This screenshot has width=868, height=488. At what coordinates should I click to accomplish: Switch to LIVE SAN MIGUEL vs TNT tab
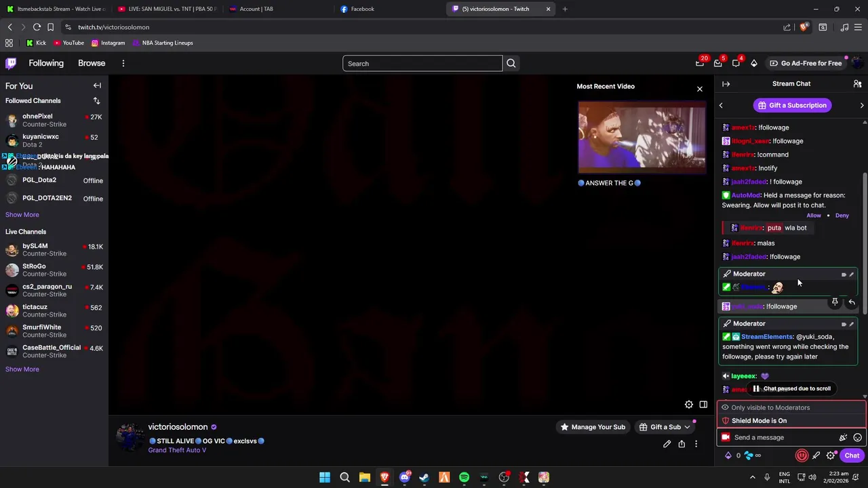[x=167, y=9]
